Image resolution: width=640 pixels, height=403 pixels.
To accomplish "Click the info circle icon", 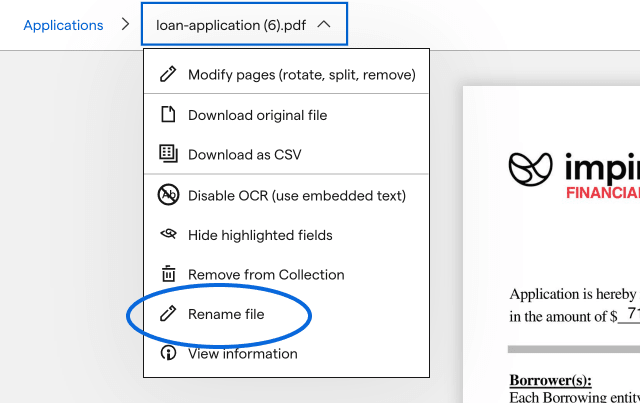I will pyautogui.click(x=168, y=353).
